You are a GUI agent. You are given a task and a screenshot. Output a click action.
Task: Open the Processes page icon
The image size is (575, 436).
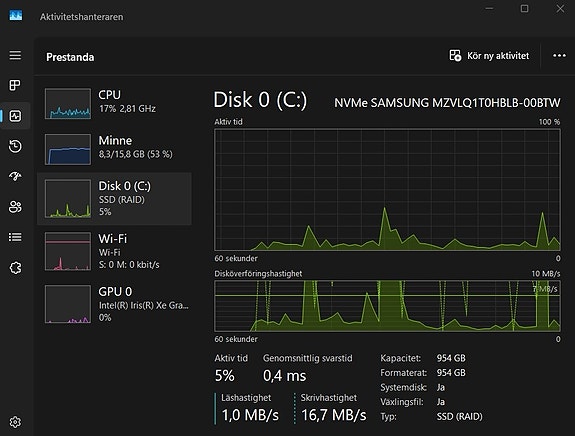pos(15,85)
